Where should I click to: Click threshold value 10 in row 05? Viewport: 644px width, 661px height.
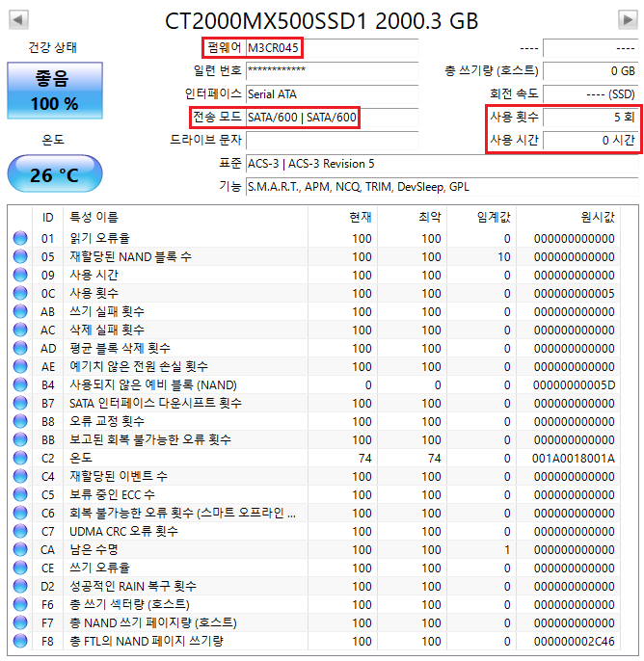[504, 256]
